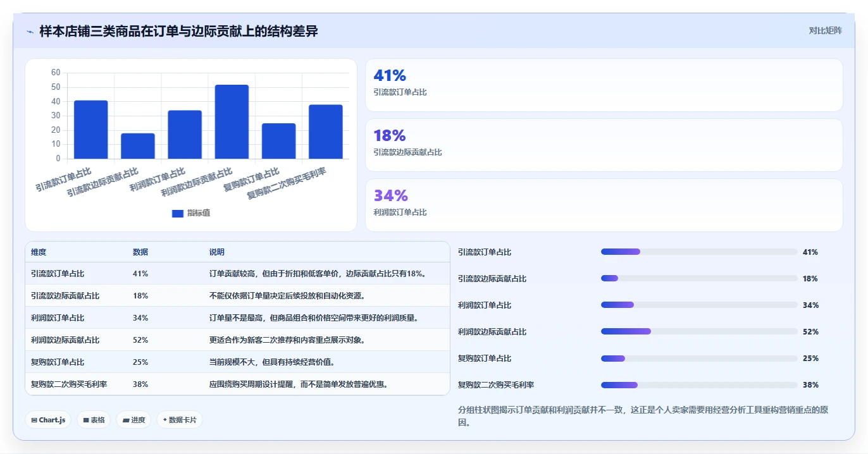
Task: Click the 25% value in the table
Action: point(140,362)
